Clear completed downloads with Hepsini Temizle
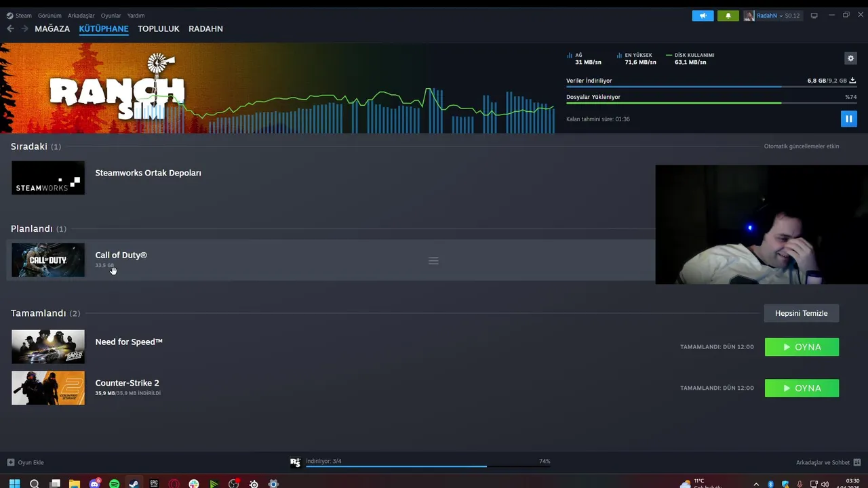 coord(802,313)
